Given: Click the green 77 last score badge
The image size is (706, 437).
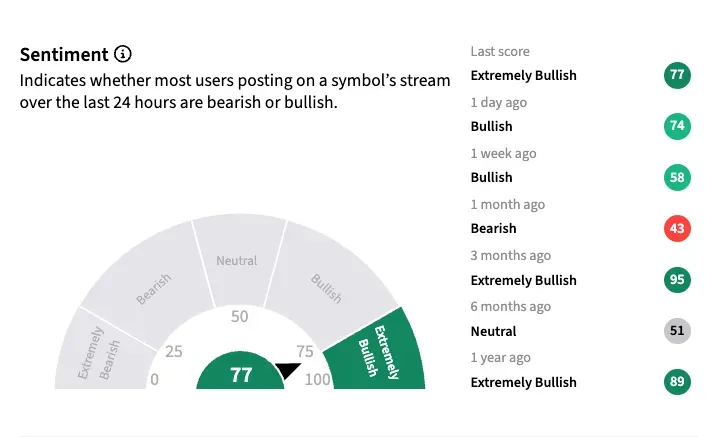Looking at the screenshot, I should point(677,76).
